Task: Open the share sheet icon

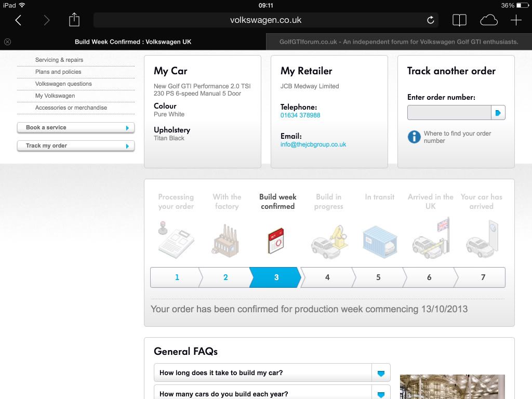Action: point(74,20)
